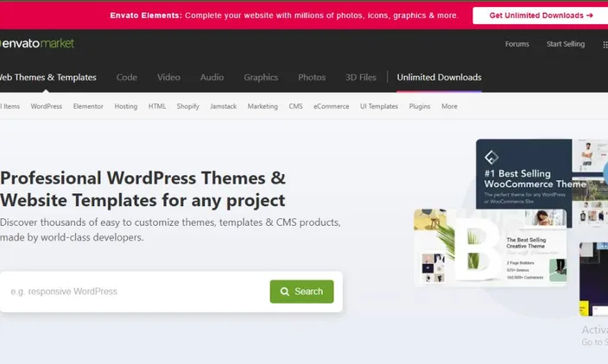
Task: Open the Hosting category
Action: point(125,106)
